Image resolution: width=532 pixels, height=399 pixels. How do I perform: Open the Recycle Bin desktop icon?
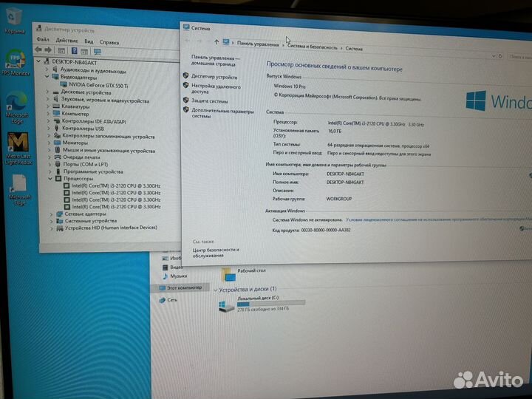pyautogui.click(x=14, y=21)
